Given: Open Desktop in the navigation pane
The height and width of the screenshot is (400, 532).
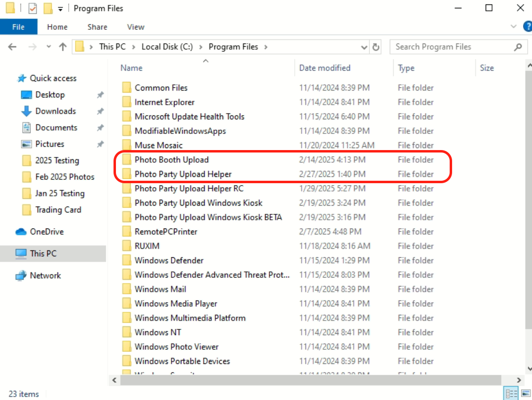Looking at the screenshot, I should 50,95.
